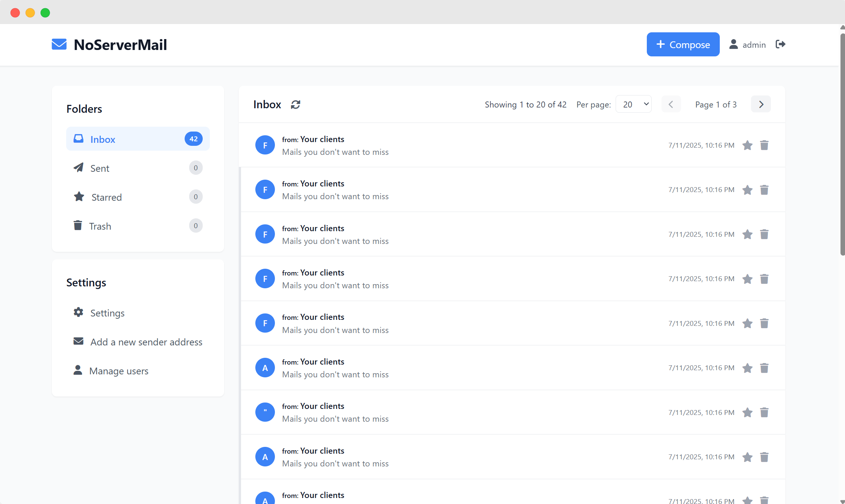Star the email with the quote-mark avatar
Viewport: 845px width, 504px height.
[x=747, y=412]
